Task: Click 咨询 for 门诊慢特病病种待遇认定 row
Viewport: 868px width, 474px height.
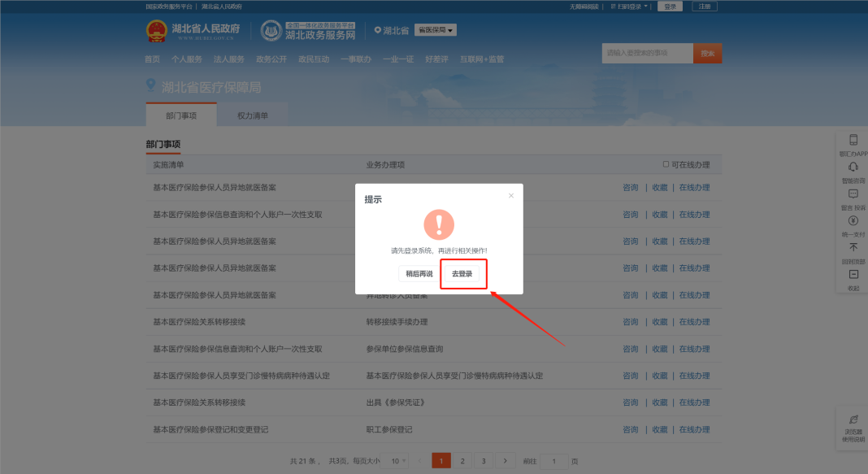Action: pos(631,376)
